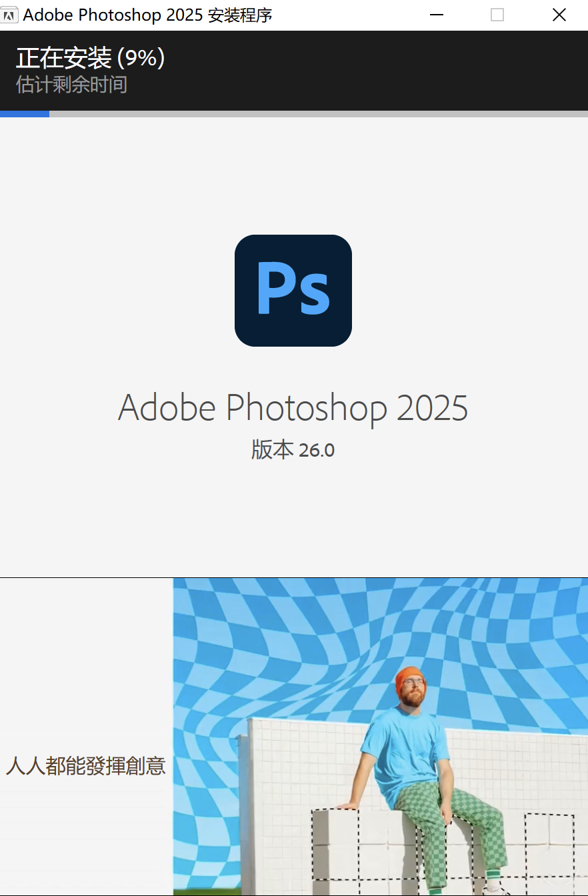The width and height of the screenshot is (588, 896).
Task: Click the Photoshop Ps logo
Action: tap(293, 291)
